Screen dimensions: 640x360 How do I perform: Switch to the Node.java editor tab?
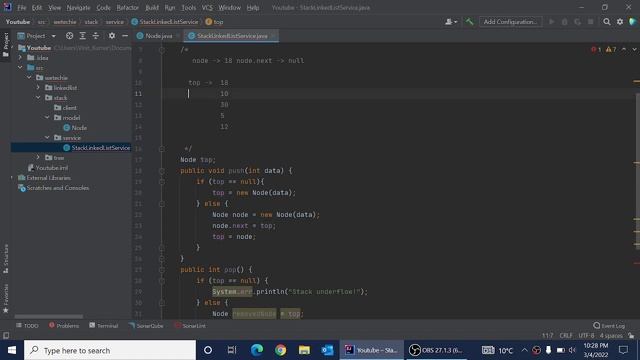[158, 36]
